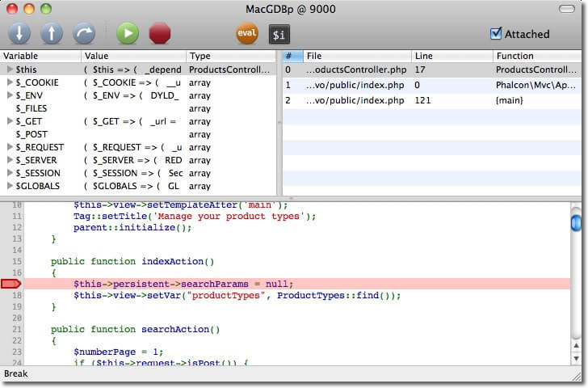
Task: Click the Step Into down-arrow button
Action: (19, 33)
